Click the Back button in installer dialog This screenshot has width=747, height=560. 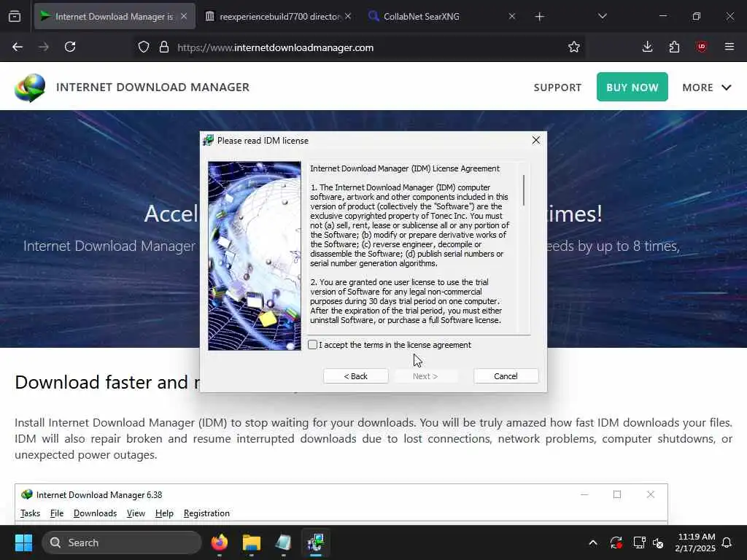356,376
